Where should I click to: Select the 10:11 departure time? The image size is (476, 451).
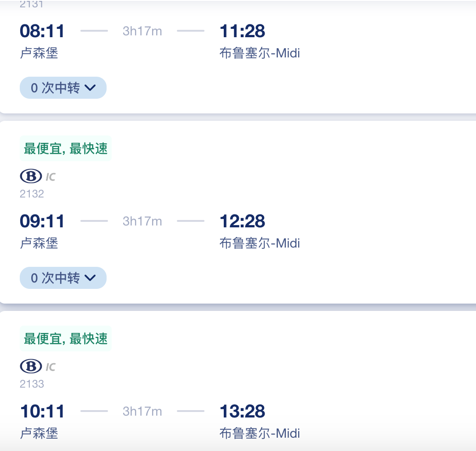pyautogui.click(x=42, y=411)
